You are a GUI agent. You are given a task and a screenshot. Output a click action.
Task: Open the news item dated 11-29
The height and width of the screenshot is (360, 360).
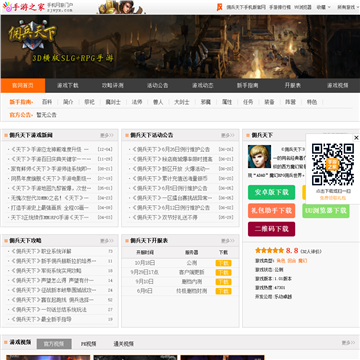point(51,159)
